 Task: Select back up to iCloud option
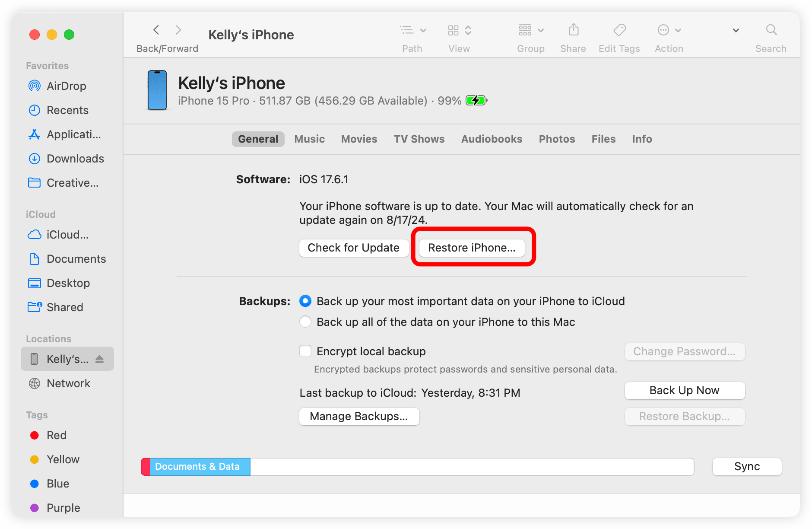(305, 301)
